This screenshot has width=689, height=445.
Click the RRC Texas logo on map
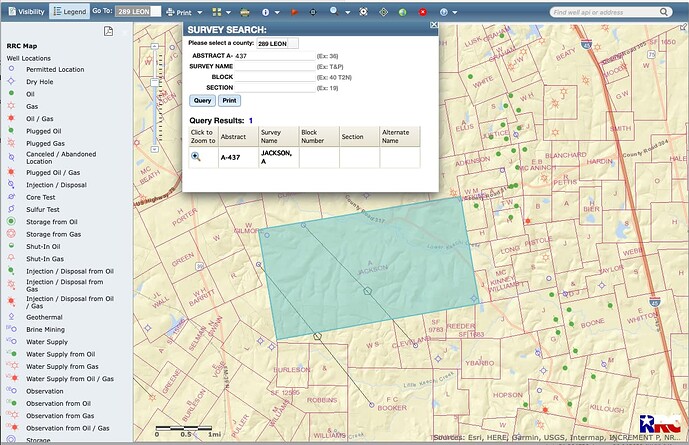point(660,424)
